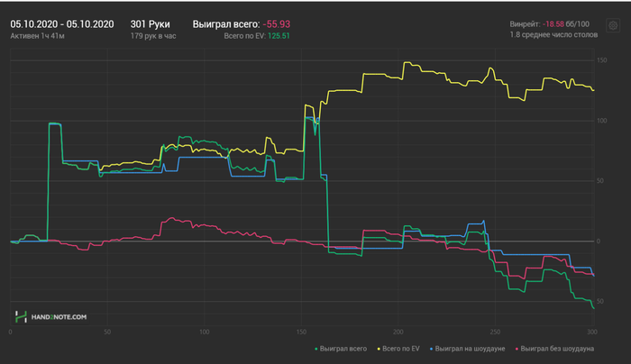Click the winrate value -18.58

tap(553, 24)
